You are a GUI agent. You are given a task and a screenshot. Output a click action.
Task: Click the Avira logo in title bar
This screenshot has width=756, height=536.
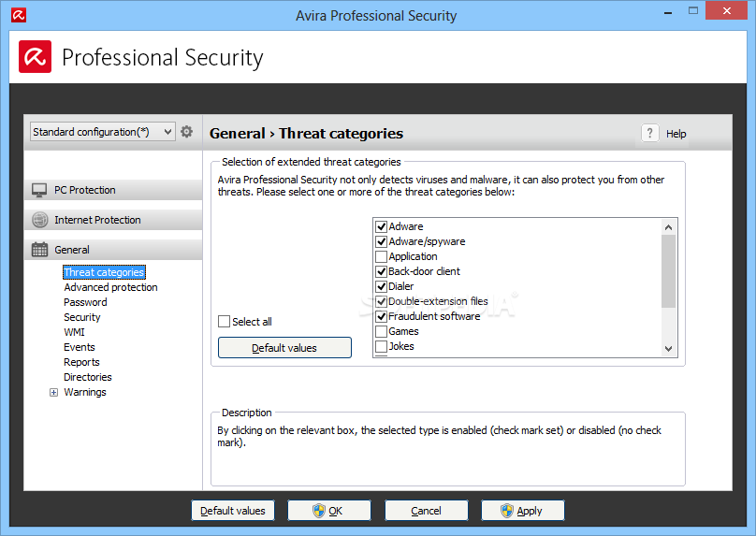(19, 15)
